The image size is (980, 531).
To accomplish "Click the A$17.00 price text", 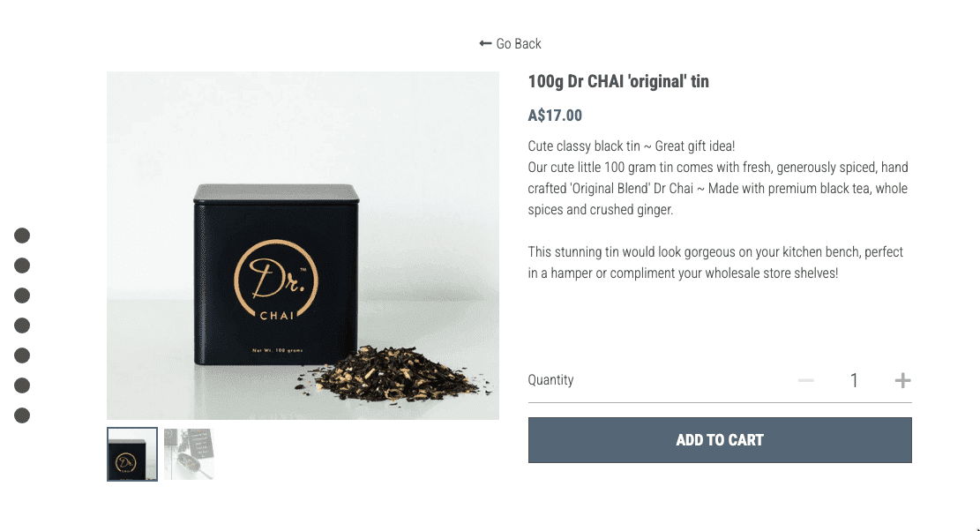I will click(555, 116).
